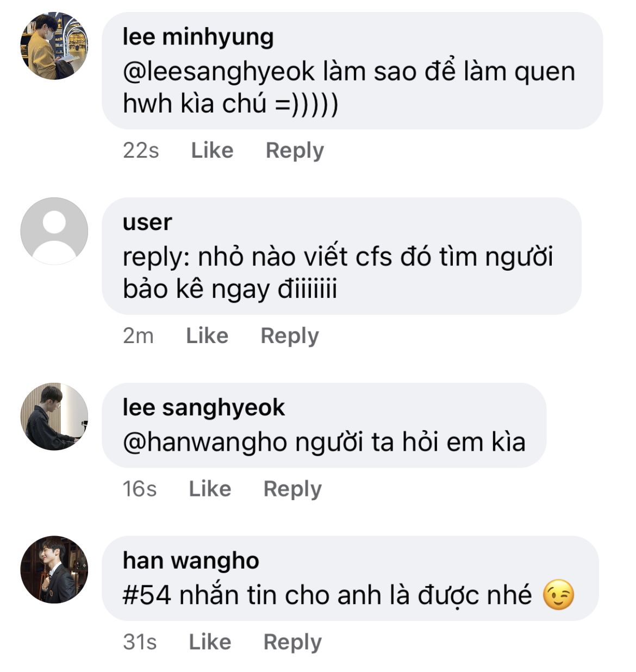The height and width of the screenshot is (672, 636).
Task: Open han wangho's profile picture
Action: point(54,570)
